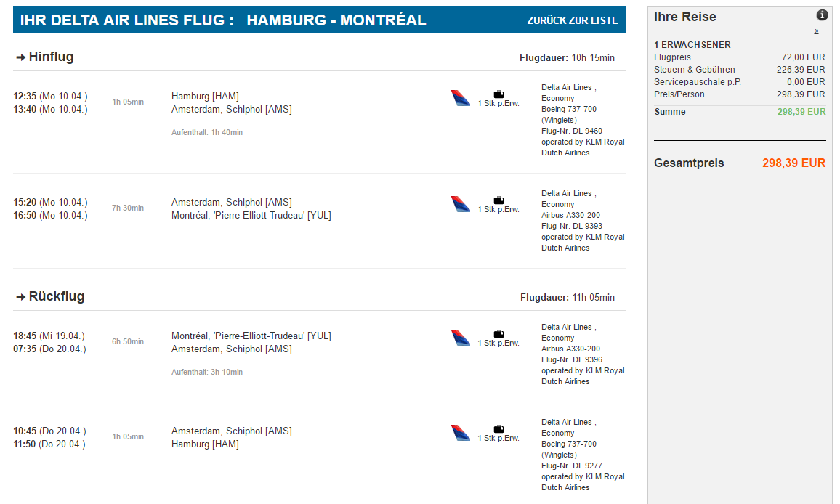Click the info icon in Ihre Reise panel
This screenshot has width=840, height=504.
click(x=822, y=15)
